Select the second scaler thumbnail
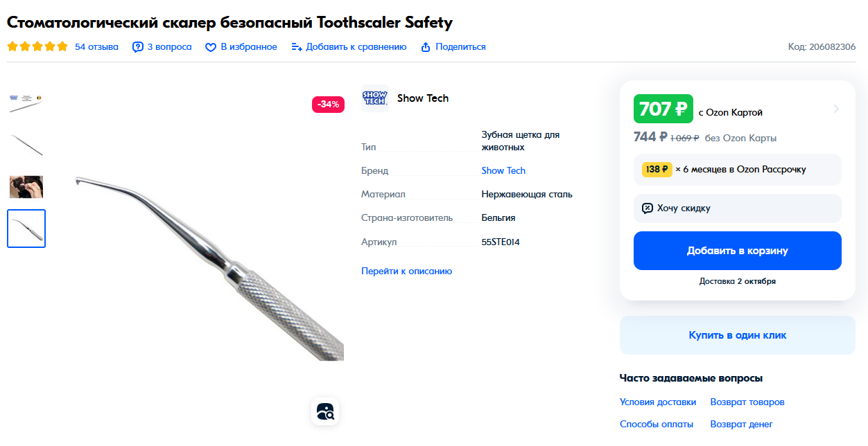Image resolution: width=868 pixels, height=446 pixels. [x=26, y=145]
